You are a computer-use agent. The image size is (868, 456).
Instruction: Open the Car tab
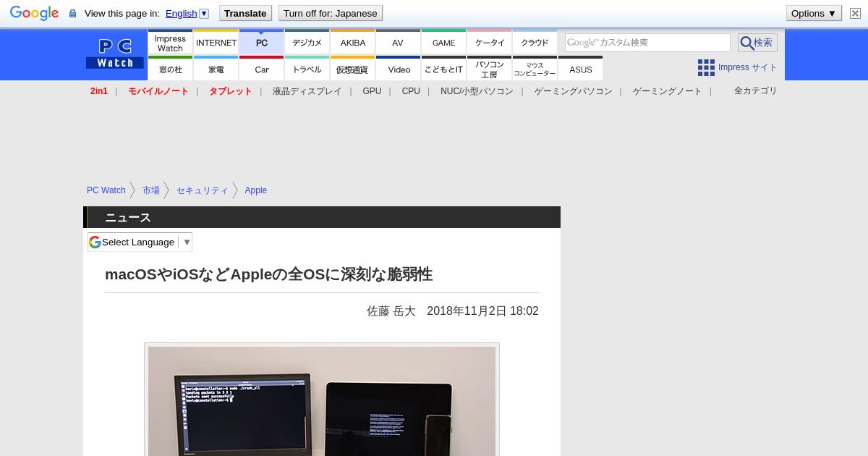tap(261, 69)
